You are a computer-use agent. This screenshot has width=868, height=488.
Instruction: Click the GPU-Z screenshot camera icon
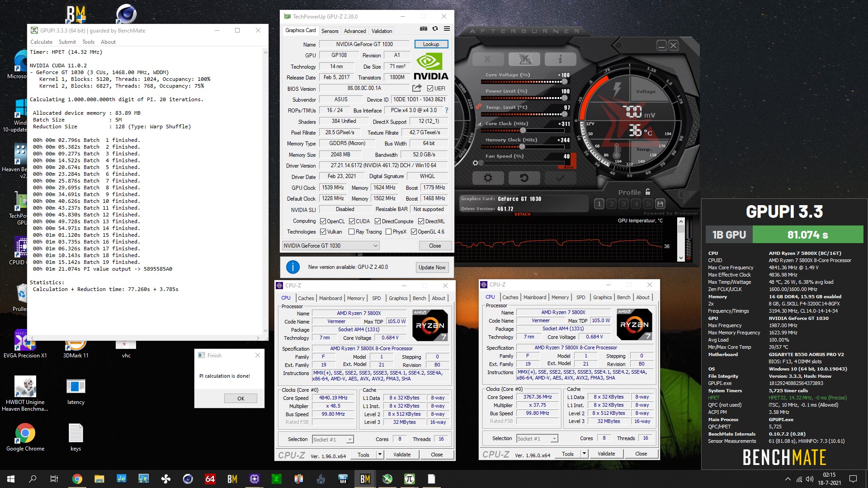pos(423,28)
